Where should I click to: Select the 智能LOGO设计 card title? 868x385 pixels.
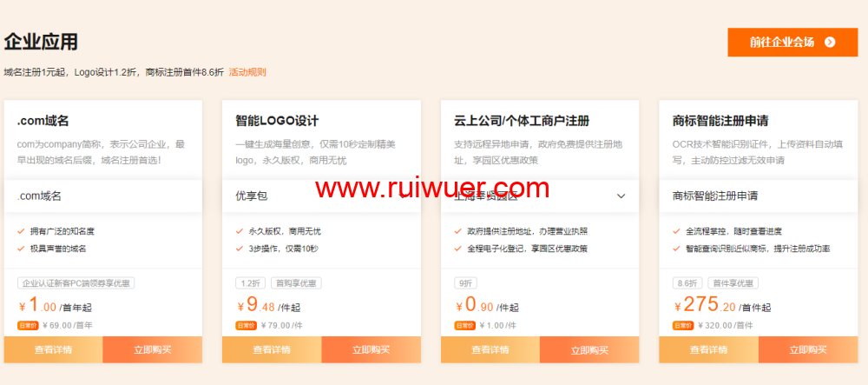pyautogui.click(x=277, y=121)
